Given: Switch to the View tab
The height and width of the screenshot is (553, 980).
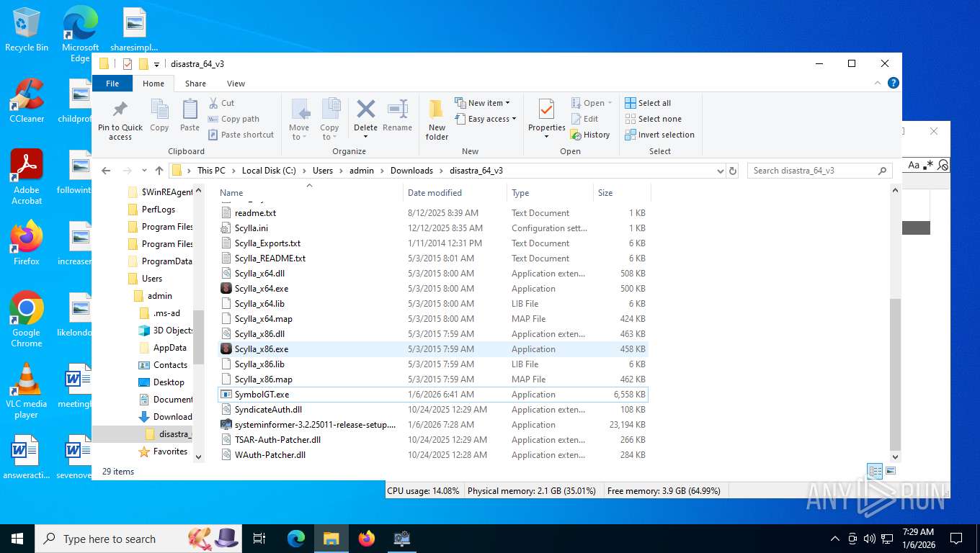Looking at the screenshot, I should [x=236, y=84].
